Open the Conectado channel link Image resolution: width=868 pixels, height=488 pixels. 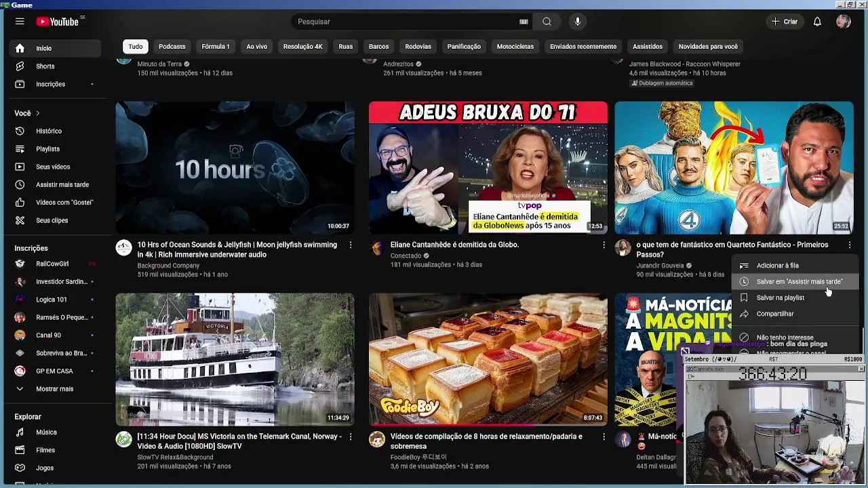click(x=406, y=256)
